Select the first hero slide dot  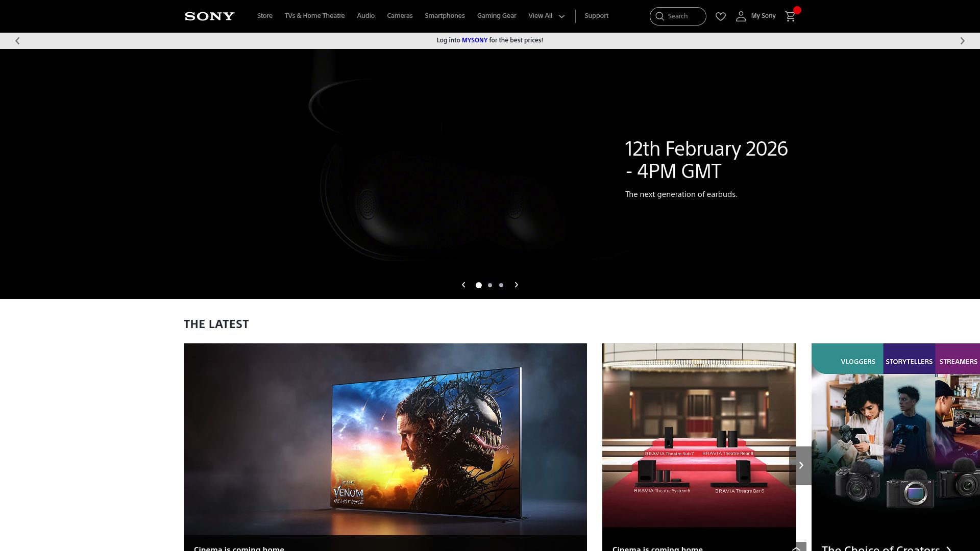(479, 285)
